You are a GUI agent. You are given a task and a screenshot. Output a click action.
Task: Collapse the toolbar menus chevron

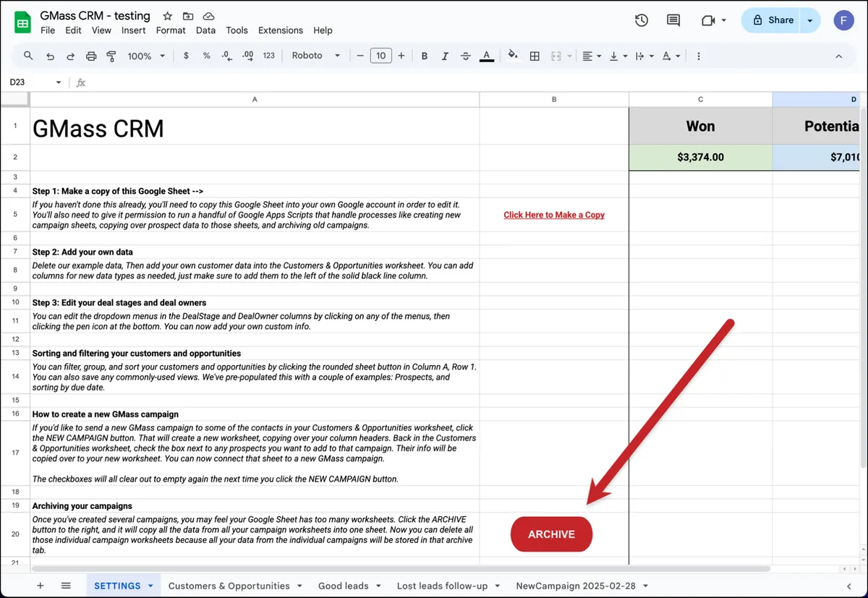pos(838,56)
